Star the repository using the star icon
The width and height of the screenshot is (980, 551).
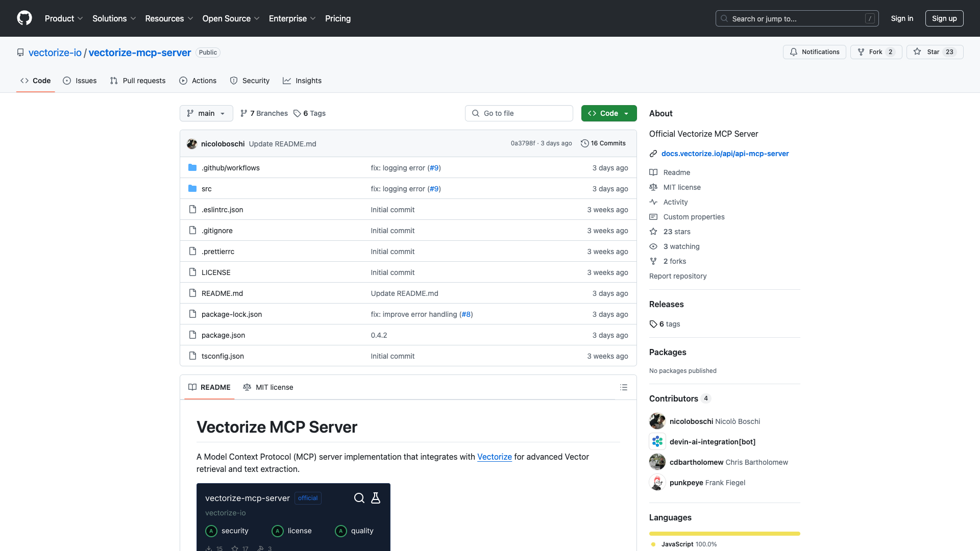coord(917,52)
